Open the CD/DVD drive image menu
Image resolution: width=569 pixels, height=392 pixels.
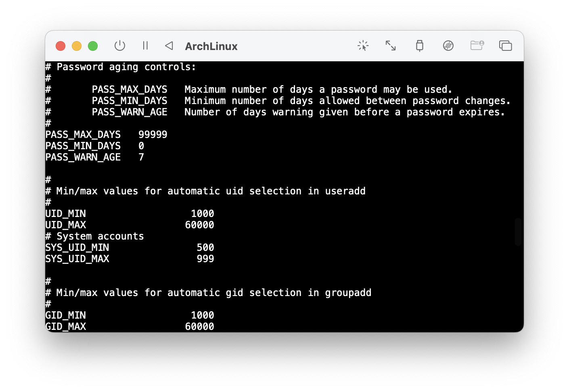coord(448,46)
